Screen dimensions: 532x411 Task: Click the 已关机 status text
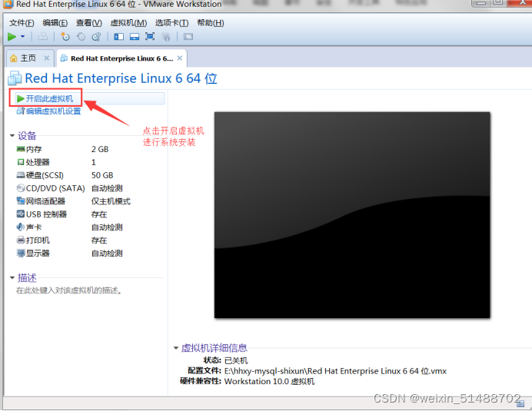click(236, 360)
